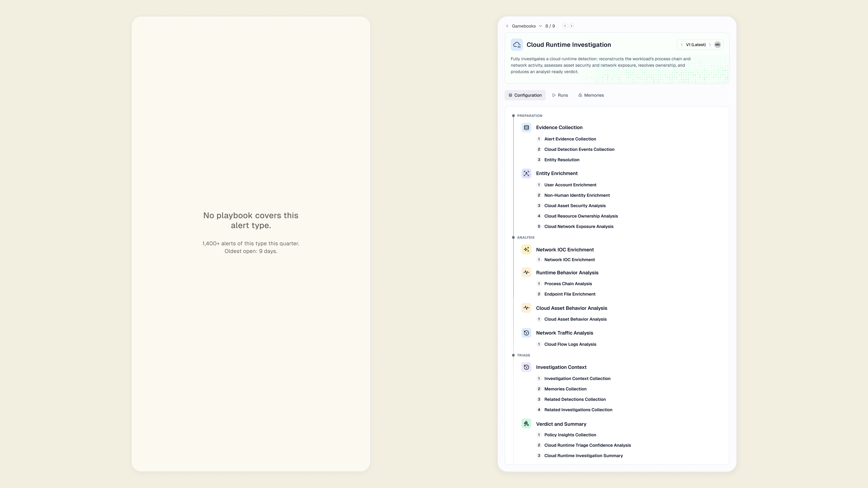This screenshot has width=868, height=488.
Task: Click the "1,400+ alerts of this type" text
Action: click(x=251, y=244)
